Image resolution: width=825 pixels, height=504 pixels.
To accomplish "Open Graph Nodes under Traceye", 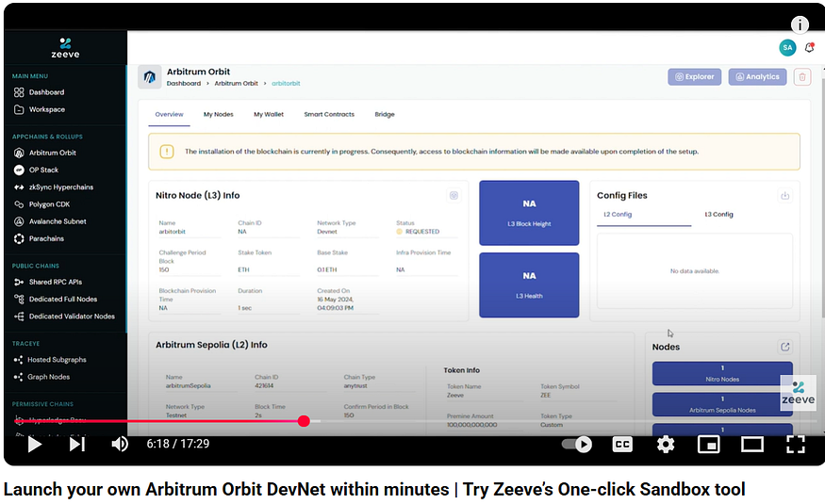I will [x=41, y=378].
